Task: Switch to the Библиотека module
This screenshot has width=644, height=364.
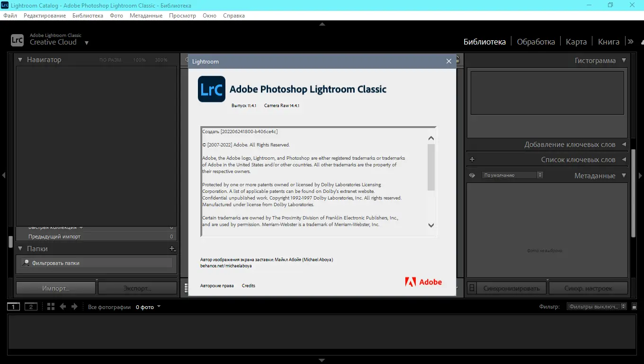Action: [484, 42]
